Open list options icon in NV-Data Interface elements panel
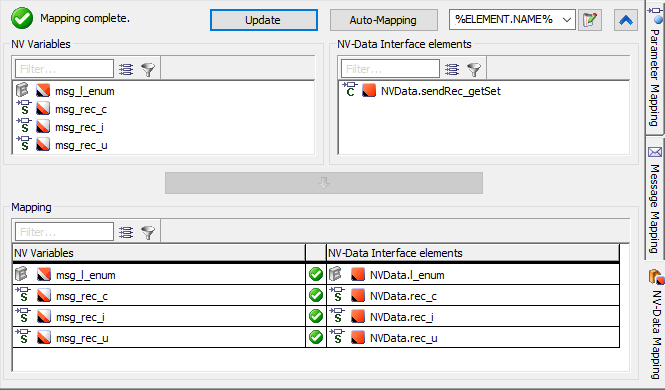 (x=452, y=69)
